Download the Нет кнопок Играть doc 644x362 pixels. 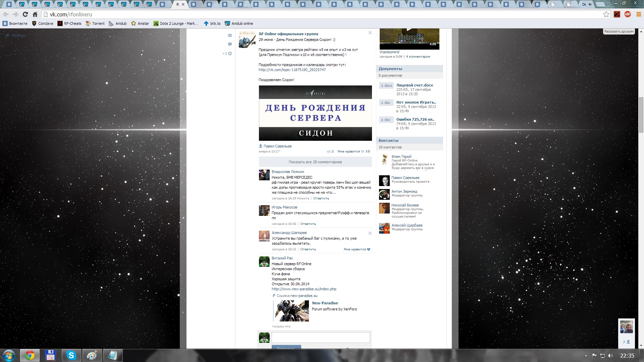pos(416,102)
